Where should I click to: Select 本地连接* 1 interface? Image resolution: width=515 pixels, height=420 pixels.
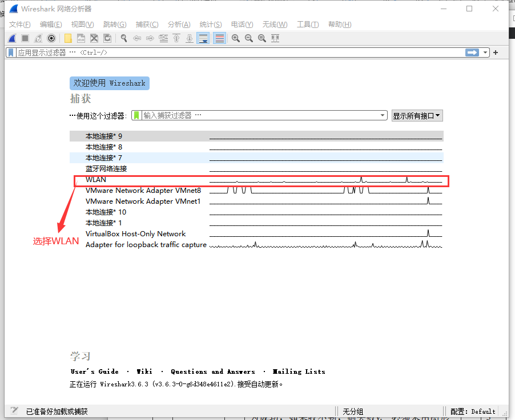[256, 223]
